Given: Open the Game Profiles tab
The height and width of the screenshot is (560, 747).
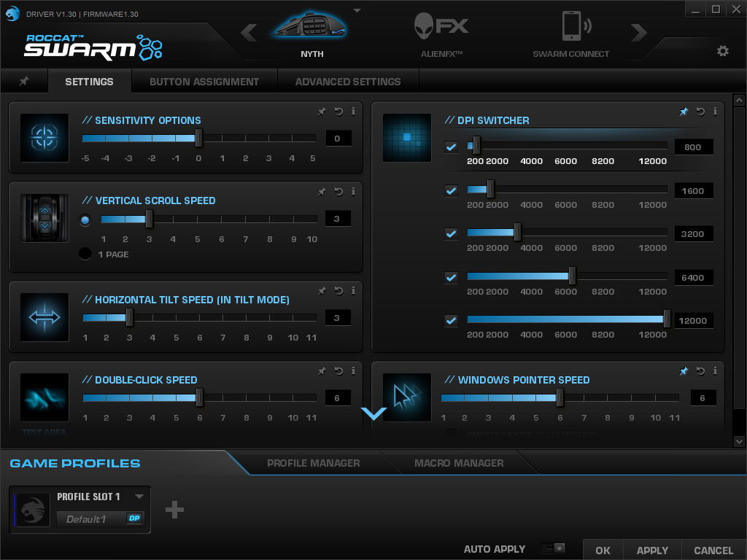Looking at the screenshot, I should pos(75,463).
